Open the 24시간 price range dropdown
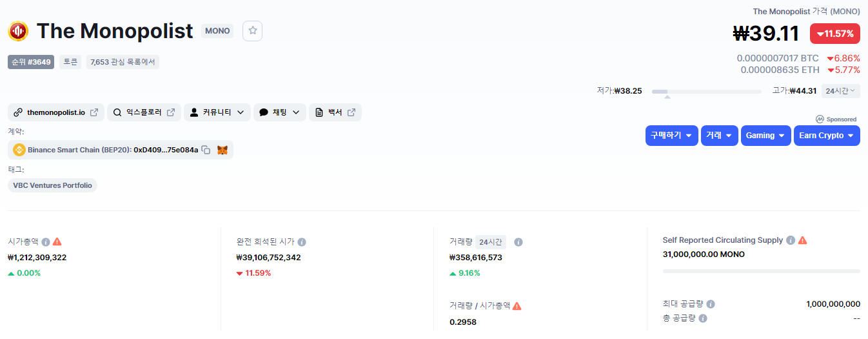 click(841, 91)
